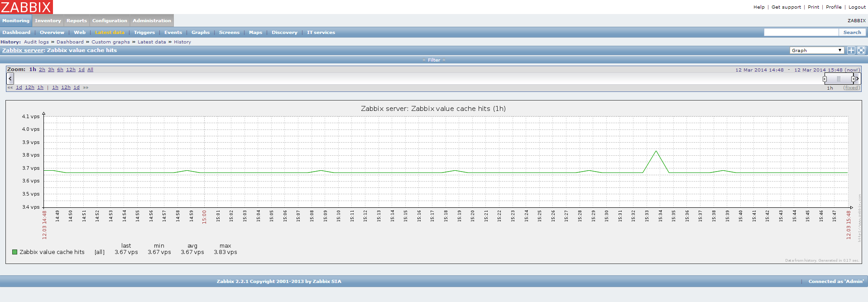
Task: Click the timeline scroll left arrow
Action: [x=10, y=78]
